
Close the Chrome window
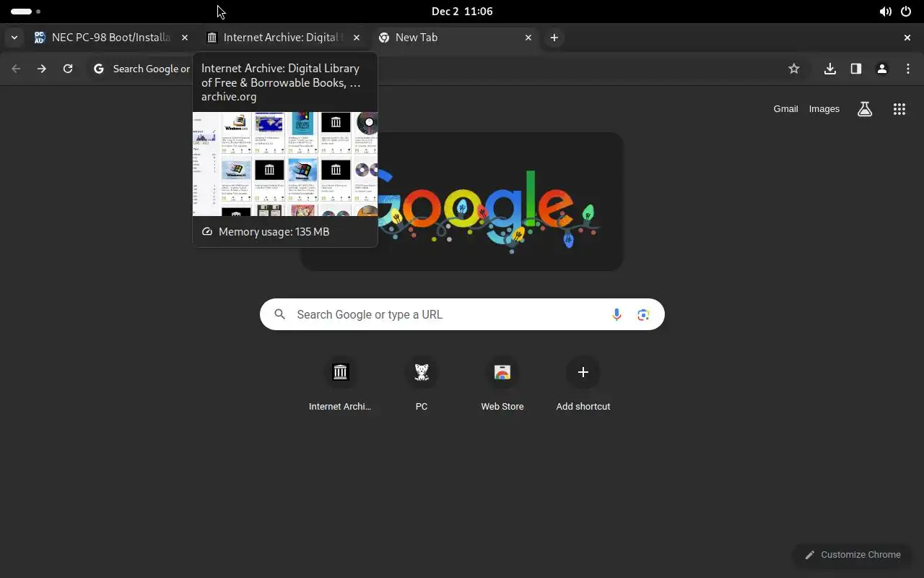pos(907,38)
